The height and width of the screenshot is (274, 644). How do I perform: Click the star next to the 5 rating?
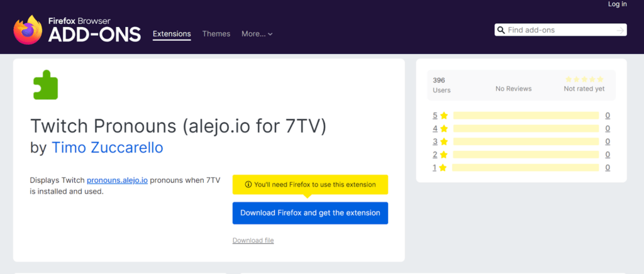pos(443,116)
